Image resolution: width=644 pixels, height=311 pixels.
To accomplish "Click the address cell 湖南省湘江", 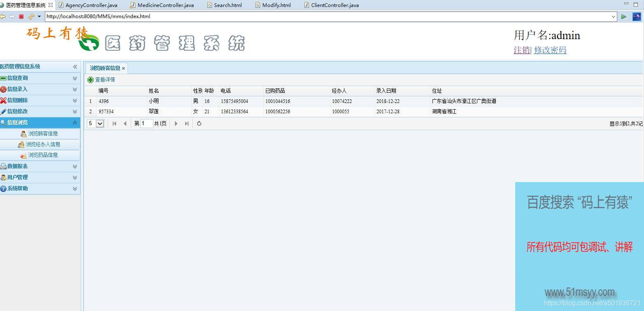I will point(444,112).
